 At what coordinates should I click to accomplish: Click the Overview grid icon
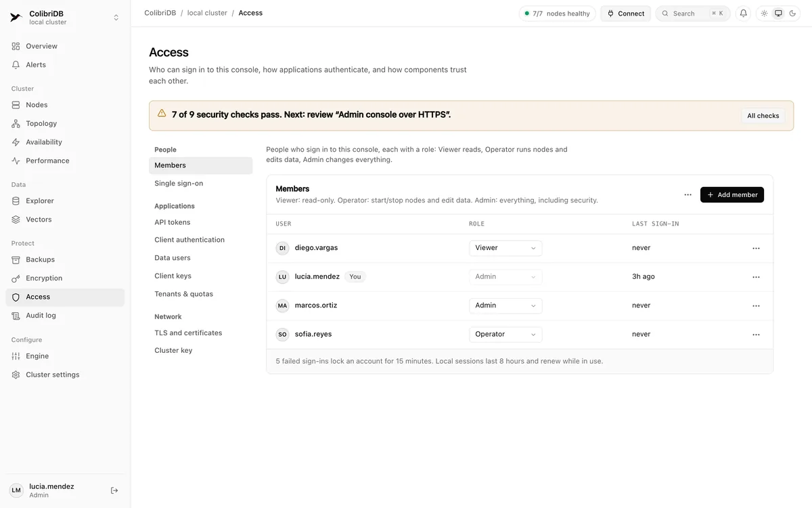(x=16, y=46)
